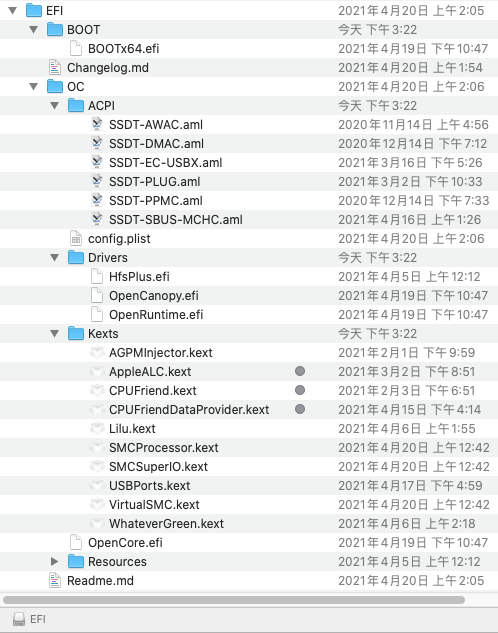Click the Changelog.md document icon
This screenshot has height=633, width=498.
(x=55, y=67)
